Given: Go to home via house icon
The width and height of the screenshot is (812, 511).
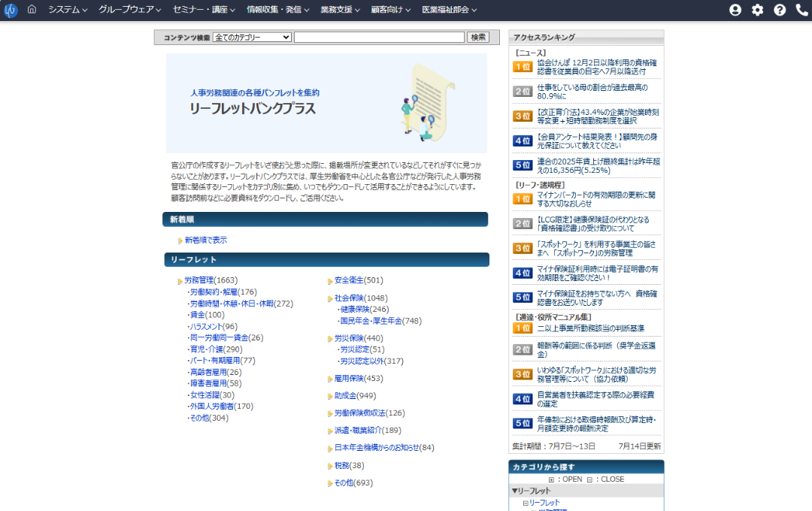Looking at the screenshot, I should [x=32, y=9].
